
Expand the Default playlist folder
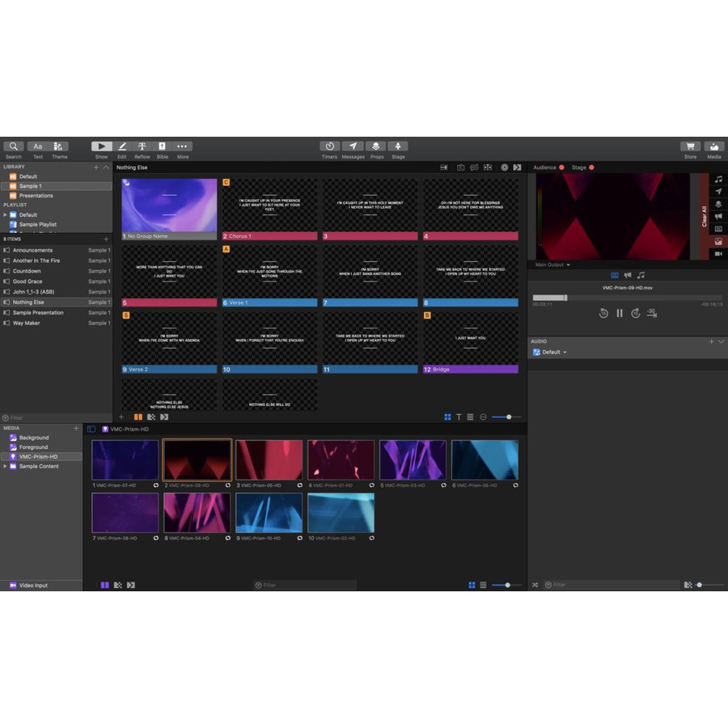coord(6,215)
